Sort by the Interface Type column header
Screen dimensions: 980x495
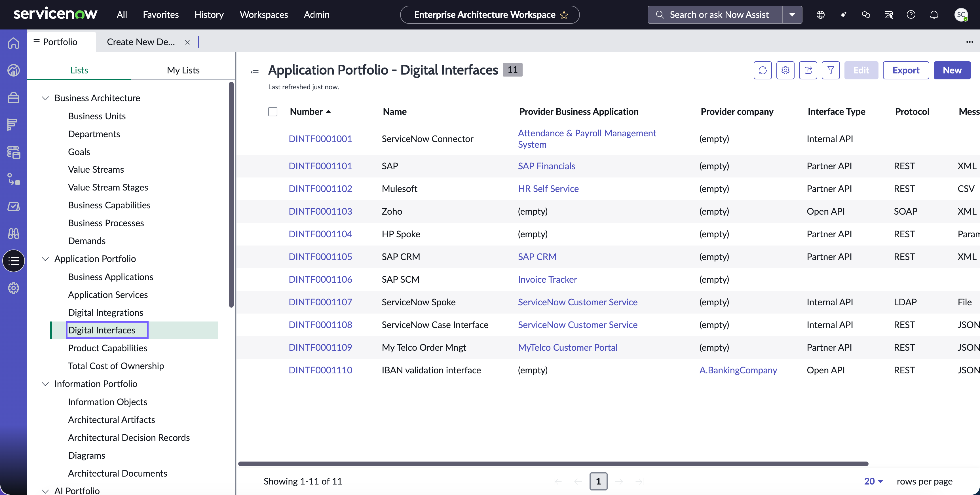click(836, 111)
